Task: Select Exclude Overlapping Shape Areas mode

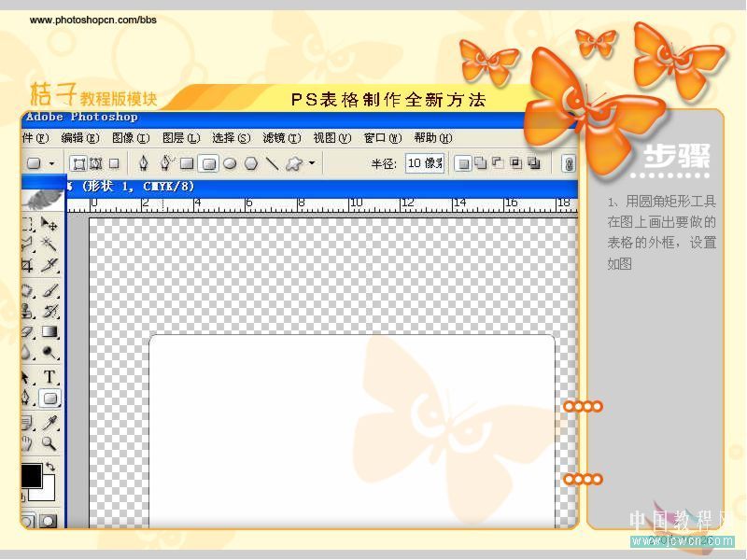Action: point(534,163)
